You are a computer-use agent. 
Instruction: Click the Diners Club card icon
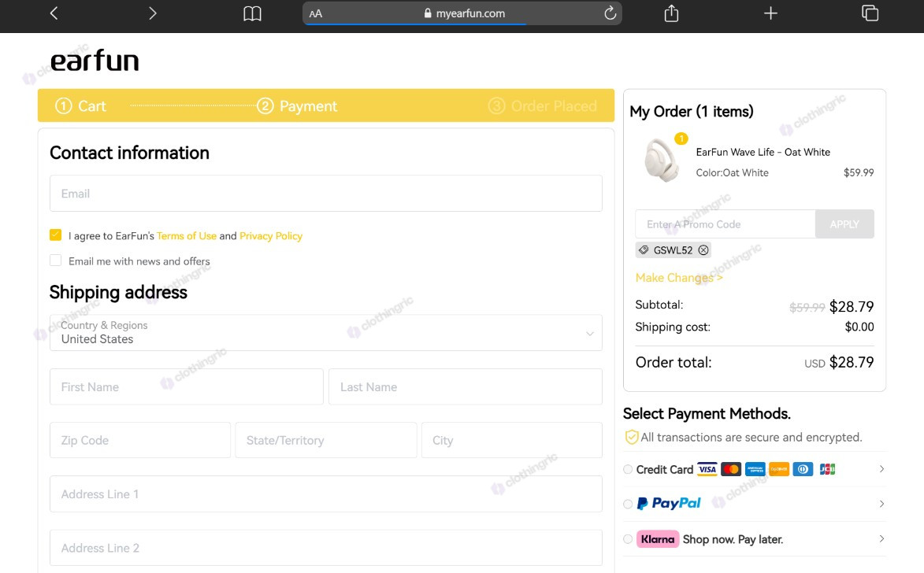click(803, 469)
